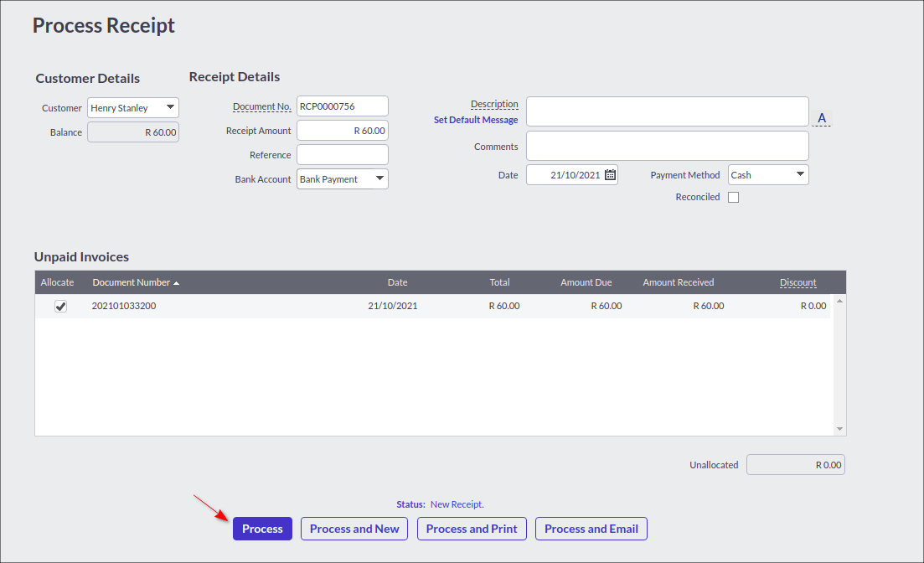Enable the Reconciled checkbox

pos(733,196)
